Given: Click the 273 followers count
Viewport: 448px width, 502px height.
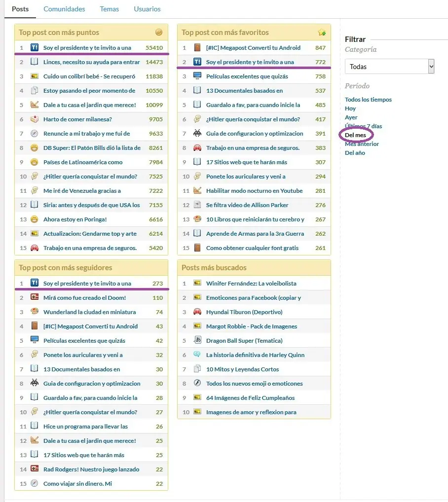Looking at the screenshot, I should 157,284.
